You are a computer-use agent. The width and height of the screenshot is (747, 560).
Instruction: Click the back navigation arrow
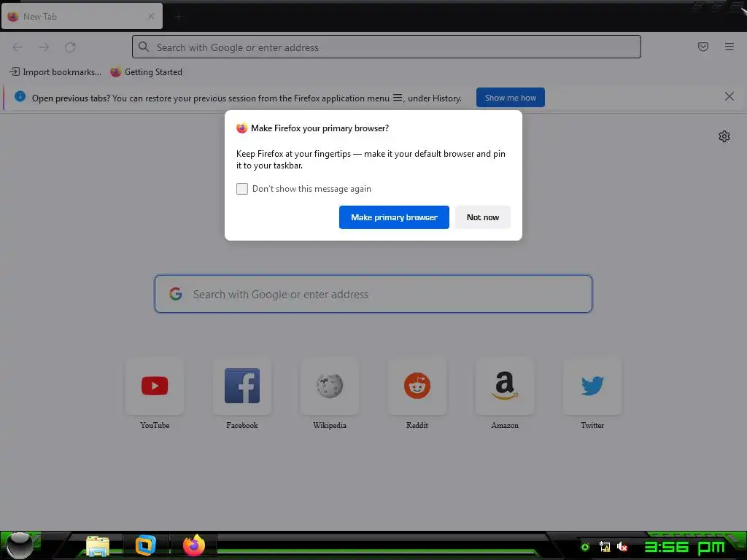[x=18, y=47]
